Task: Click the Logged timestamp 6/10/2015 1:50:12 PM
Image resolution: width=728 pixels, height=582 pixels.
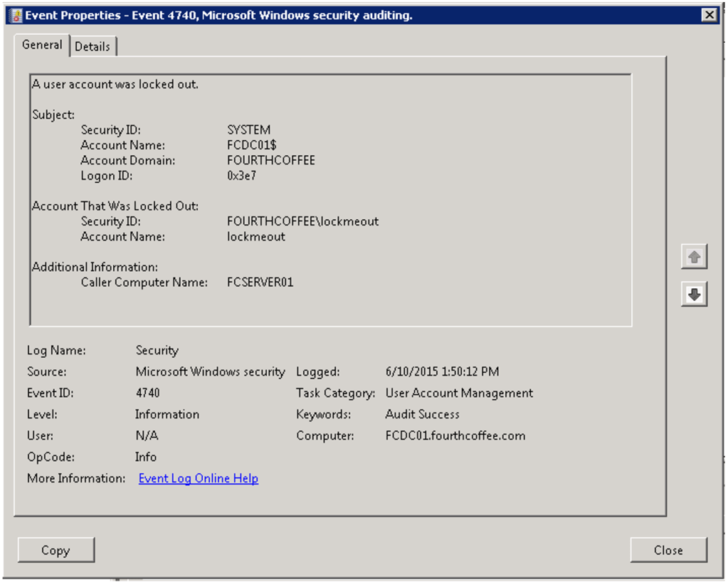Action: point(442,371)
